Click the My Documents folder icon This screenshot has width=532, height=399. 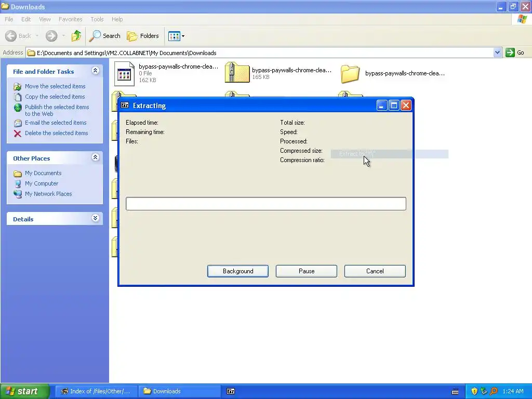click(18, 174)
